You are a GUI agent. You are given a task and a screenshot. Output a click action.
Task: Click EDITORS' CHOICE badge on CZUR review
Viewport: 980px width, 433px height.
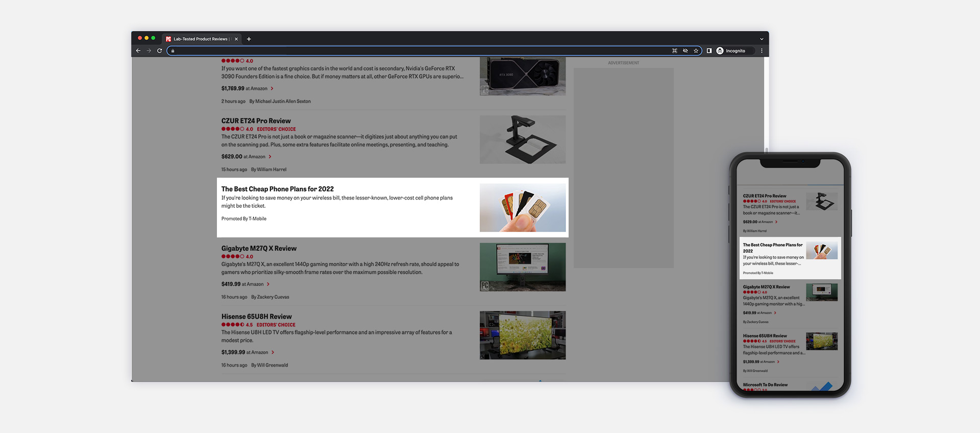pos(276,129)
